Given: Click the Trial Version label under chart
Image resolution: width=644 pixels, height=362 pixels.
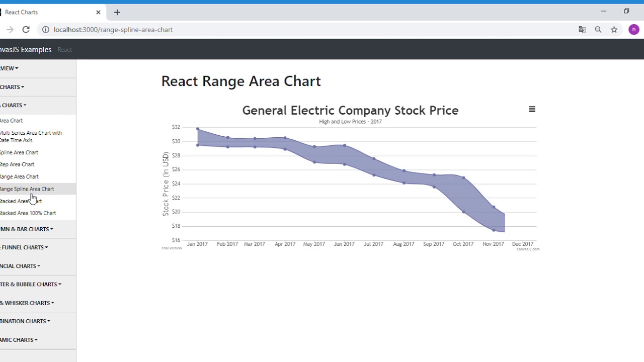Looking at the screenshot, I should [172, 248].
